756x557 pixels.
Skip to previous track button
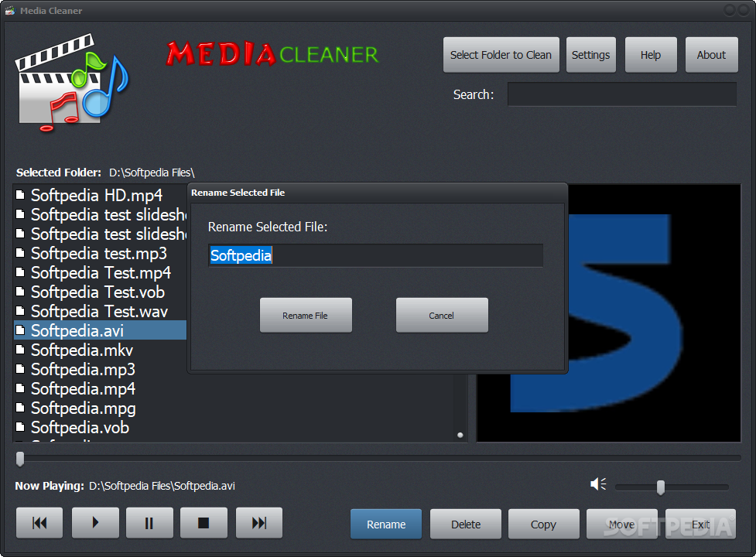(39, 523)
